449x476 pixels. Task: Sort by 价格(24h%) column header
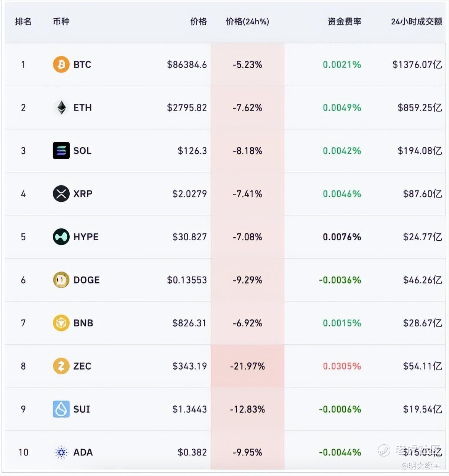click(247, 22)
